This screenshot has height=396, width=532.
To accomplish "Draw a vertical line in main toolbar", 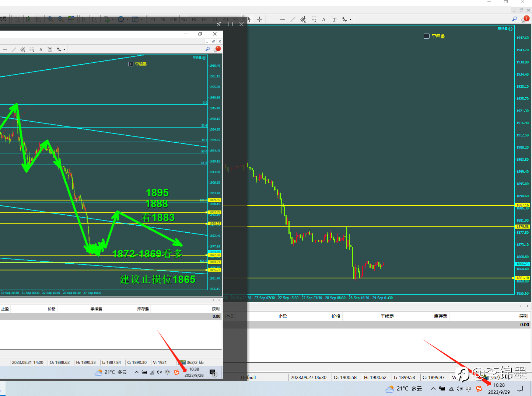I will 272,19.
